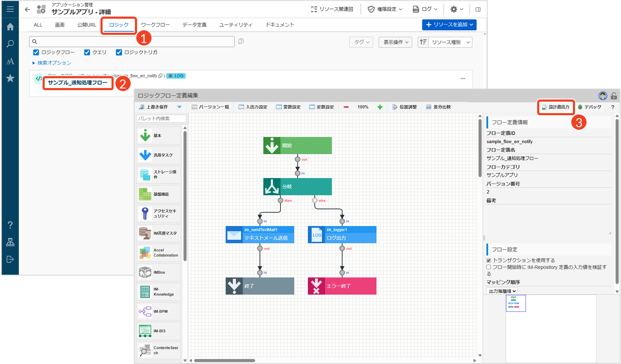Click the green plus zoom-in icon
The height and width of the screenshot is (364, 621).
tap(380, 107)
